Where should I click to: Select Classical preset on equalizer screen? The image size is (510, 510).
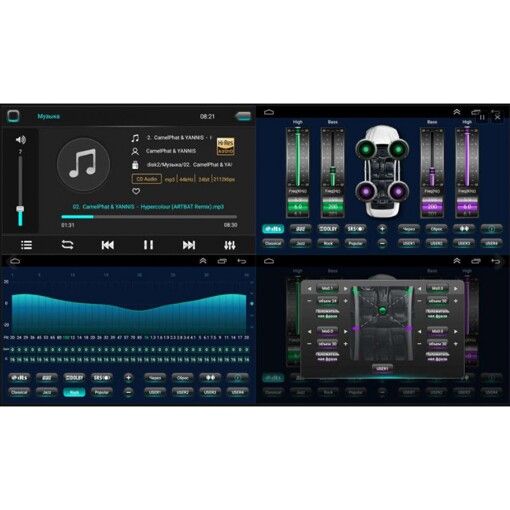click(19, 392)
